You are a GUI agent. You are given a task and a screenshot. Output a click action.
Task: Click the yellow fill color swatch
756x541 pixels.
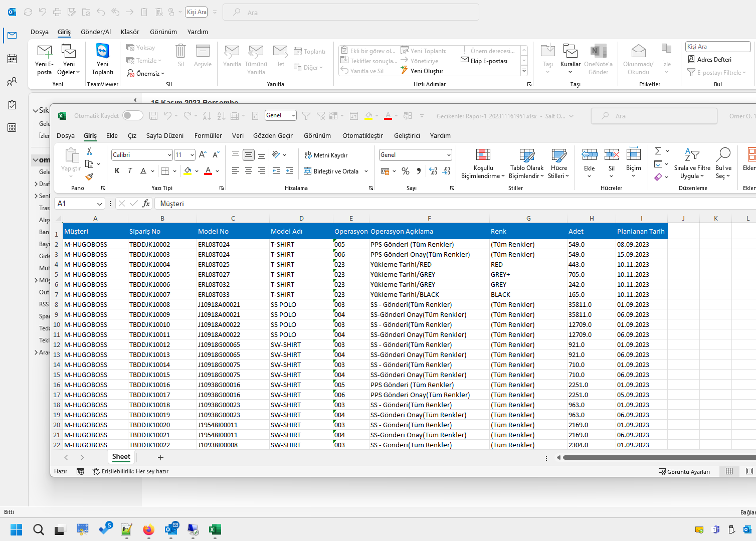pyautogui.click(x=187, y=171)
